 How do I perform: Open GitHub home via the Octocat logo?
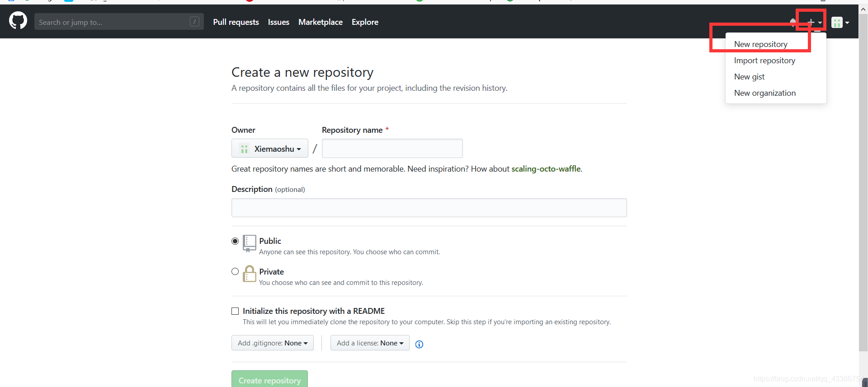[18, 21]
